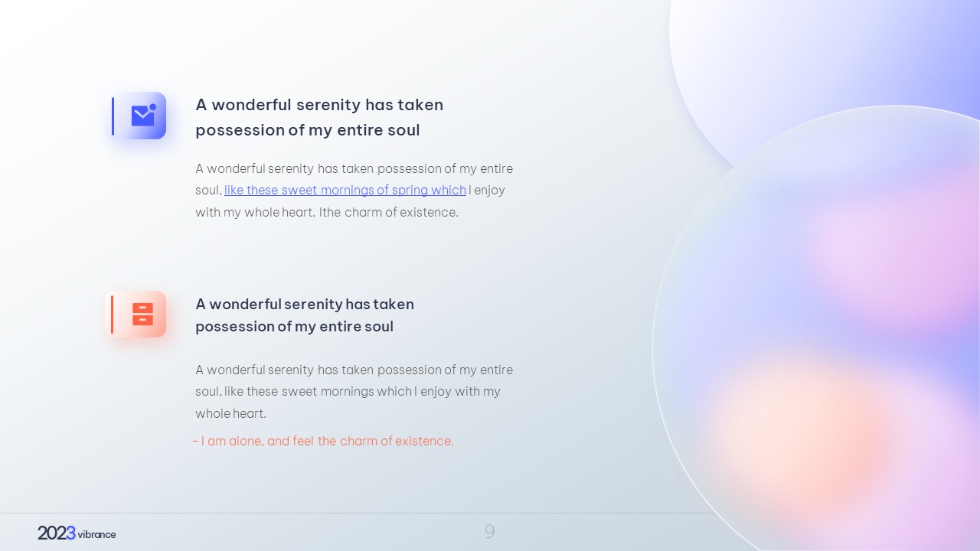980x551 pixels.
Task: Click the 2023 logo in the footer
Action: [57, 533]
